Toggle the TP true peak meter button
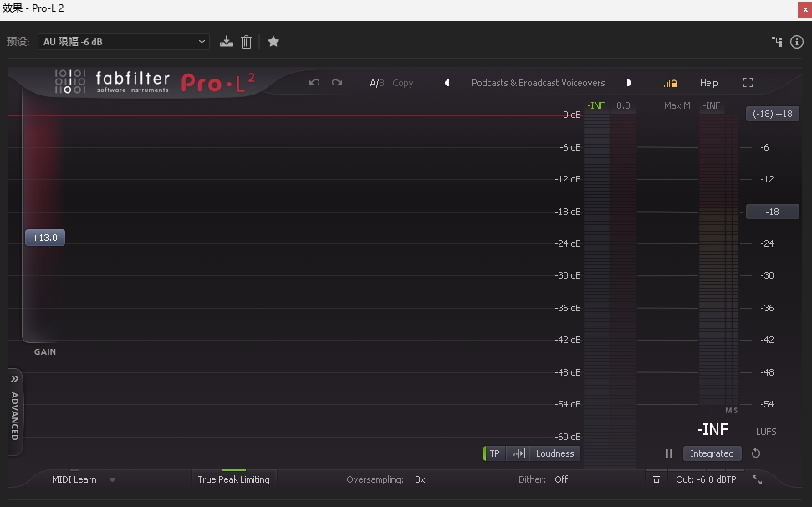Viewport: 812px width, 507px height. click(x=494, y=453)
